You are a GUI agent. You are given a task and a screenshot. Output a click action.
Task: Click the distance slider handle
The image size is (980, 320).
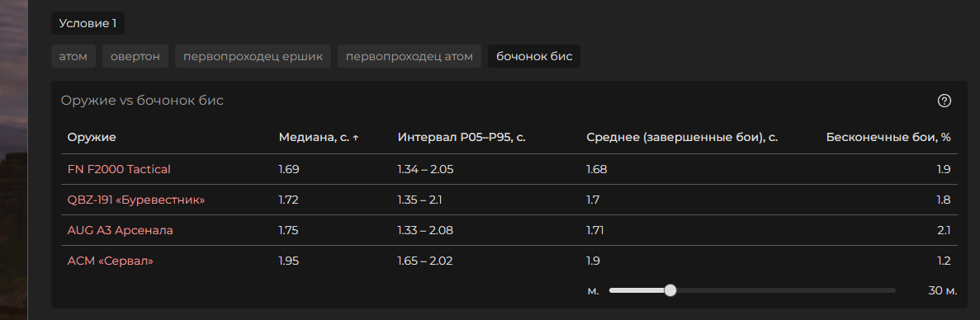coord(670,290)
